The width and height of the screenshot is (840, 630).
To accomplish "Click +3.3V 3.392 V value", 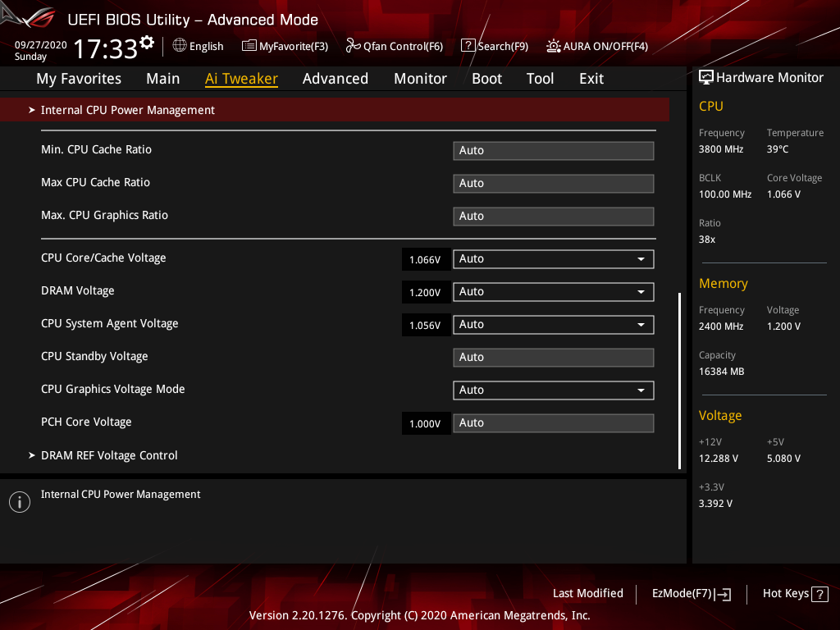I will tap(715, 503).
